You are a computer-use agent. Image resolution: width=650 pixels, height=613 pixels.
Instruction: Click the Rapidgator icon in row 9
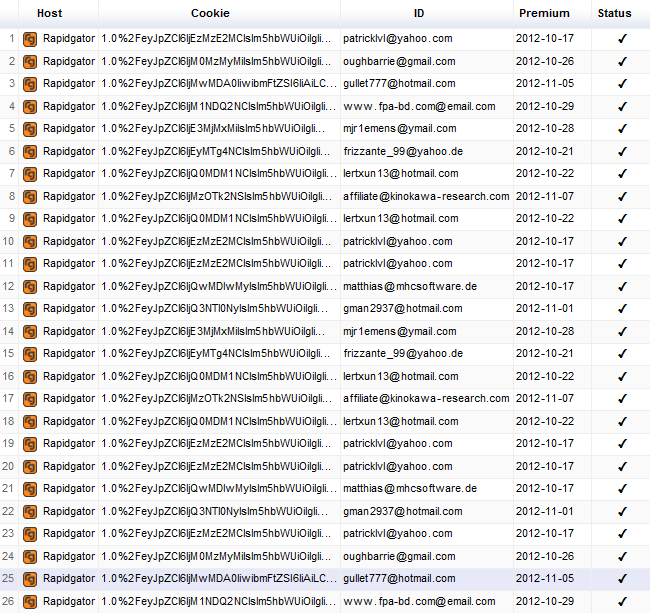pos(30,219)
